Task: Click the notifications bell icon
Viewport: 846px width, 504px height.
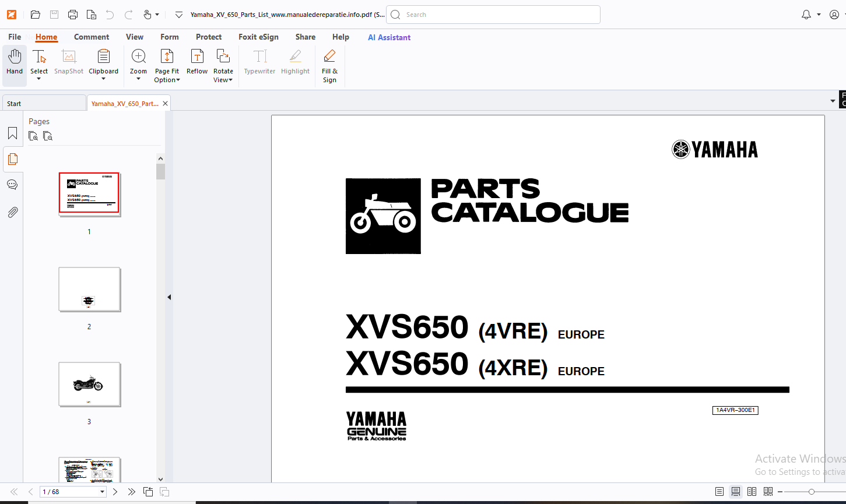Action: [806, 15]
